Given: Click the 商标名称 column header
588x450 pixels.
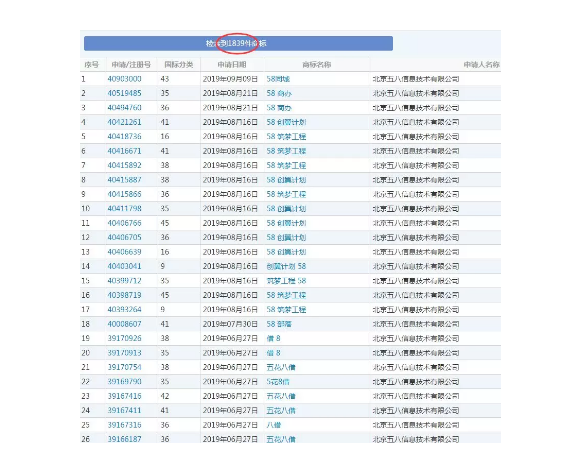Looking at the screenshot, I should point(317,65).
